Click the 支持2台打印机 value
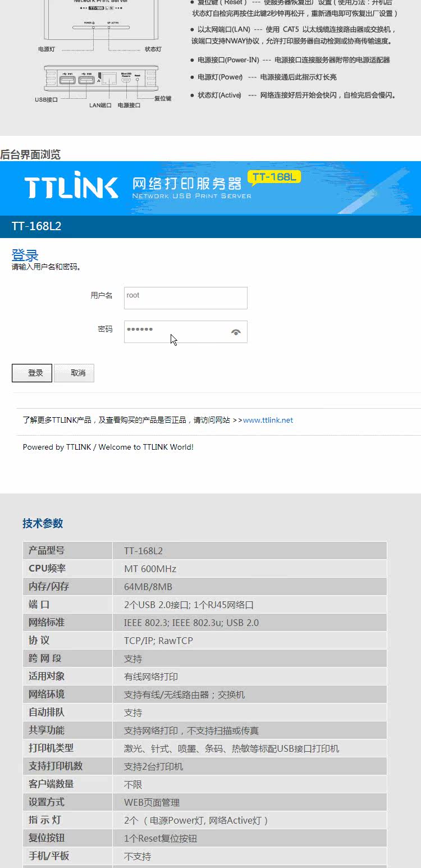 pyautogui.click(x=154, y=766)
